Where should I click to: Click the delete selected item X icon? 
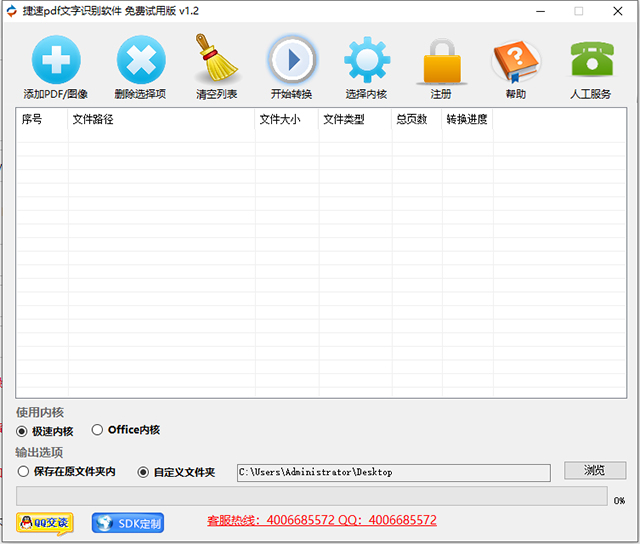(141, 60)
